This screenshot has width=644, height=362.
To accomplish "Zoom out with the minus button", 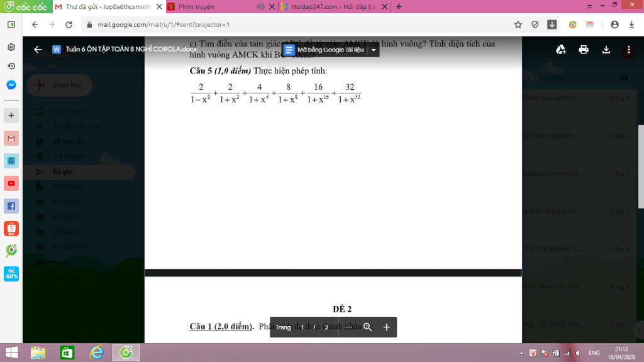I will [x=348, y=327].
